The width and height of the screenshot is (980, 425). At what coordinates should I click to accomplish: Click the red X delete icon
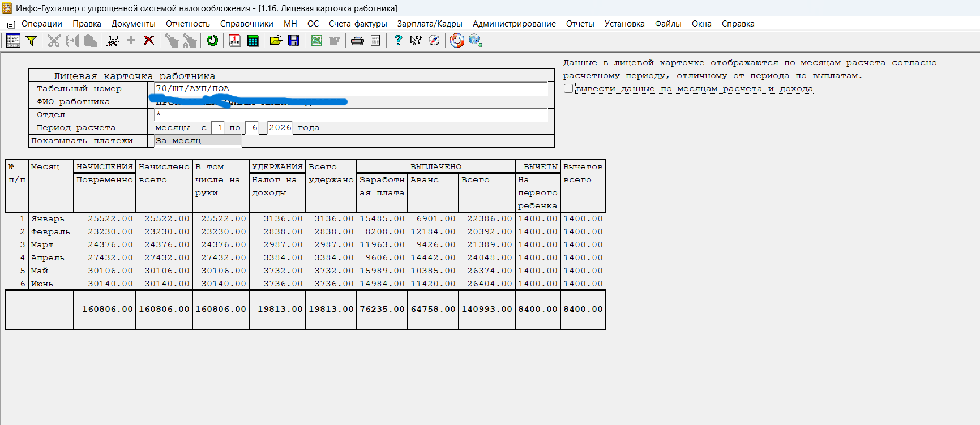point(149,40)
